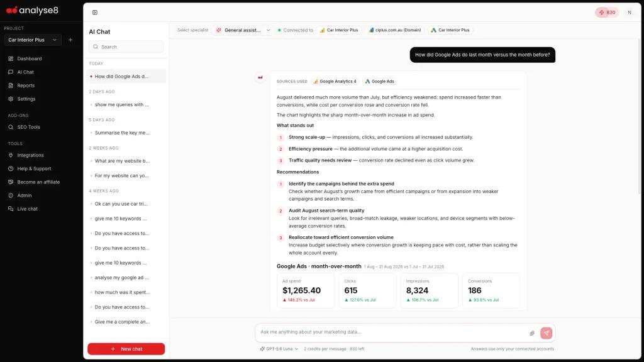This screenshot has height=362, width=644.
Task: Click the SEO Tools magnifier icon
Action: [x=11, y=127]
